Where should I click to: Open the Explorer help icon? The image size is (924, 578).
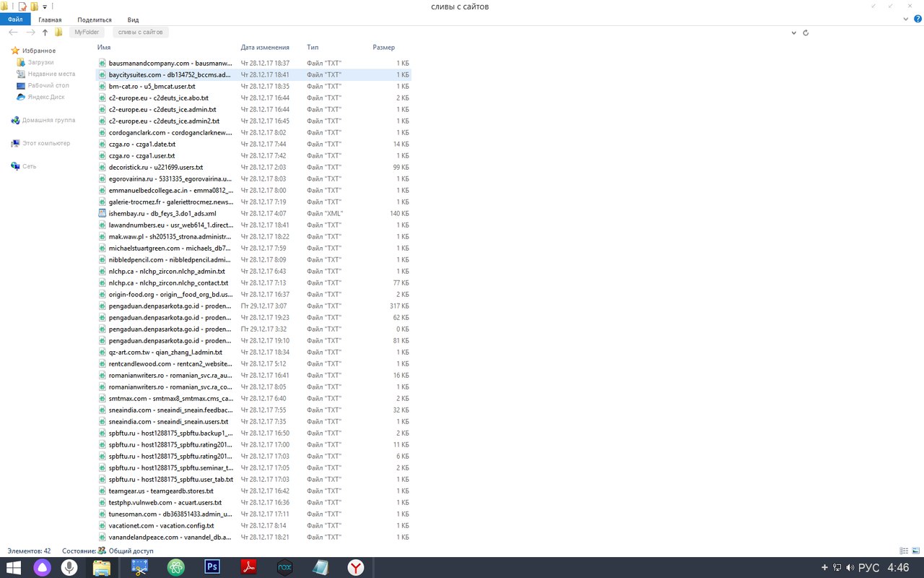(917, 20)
